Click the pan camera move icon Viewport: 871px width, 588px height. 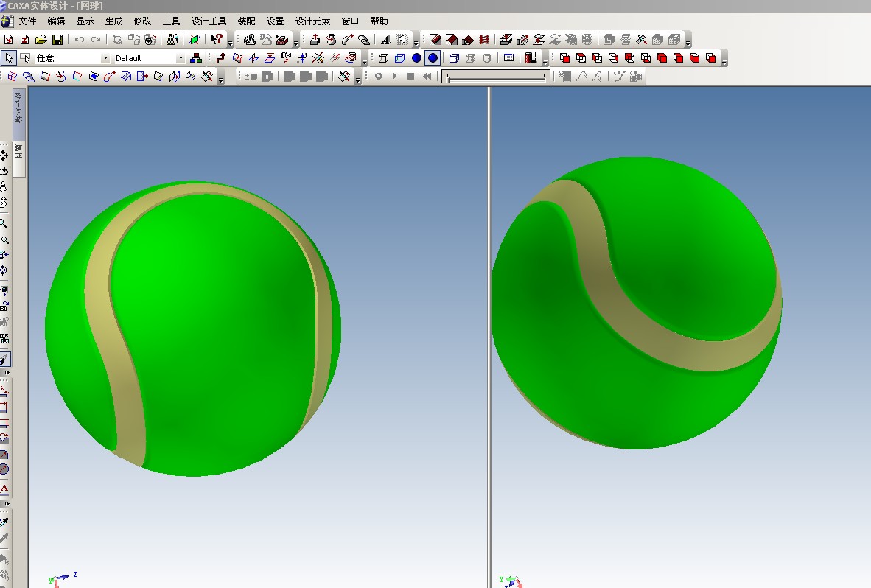pyautogui.click(x=4, y=155)
